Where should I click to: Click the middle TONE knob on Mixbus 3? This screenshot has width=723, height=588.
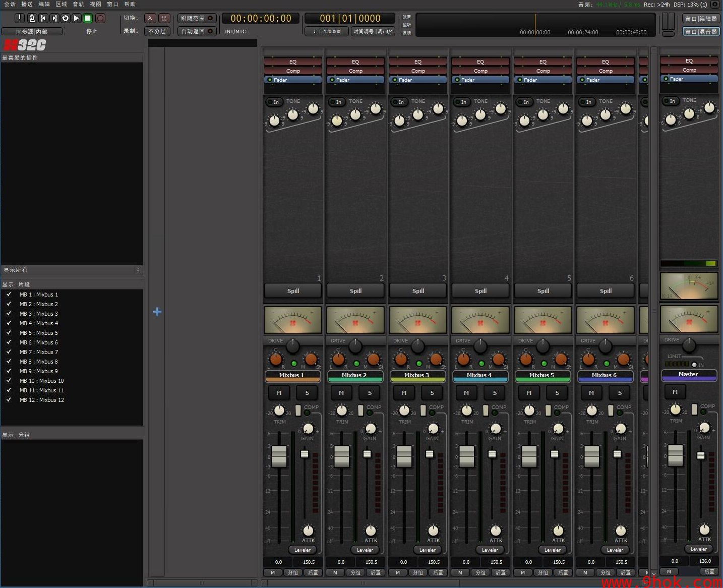(x=418, y=114)
